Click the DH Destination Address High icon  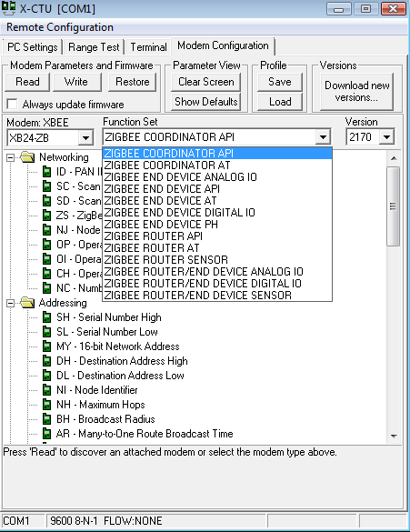point(46,361)
